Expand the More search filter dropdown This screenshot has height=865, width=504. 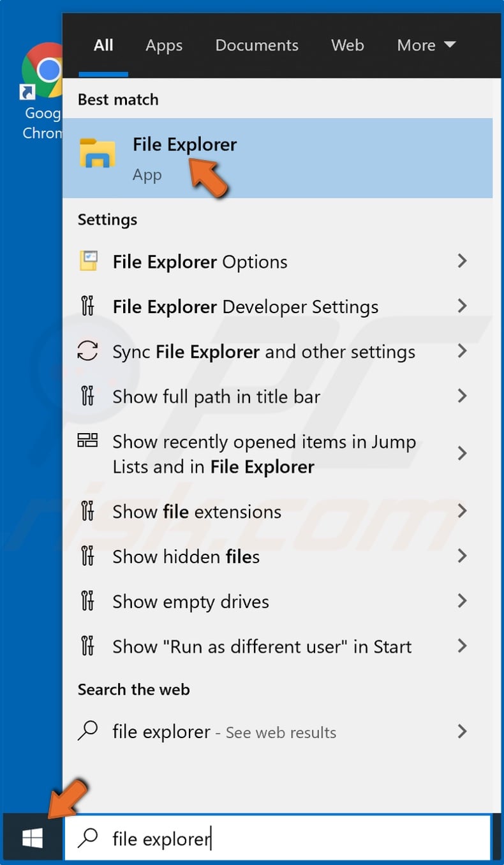click(x=426, y=45)
